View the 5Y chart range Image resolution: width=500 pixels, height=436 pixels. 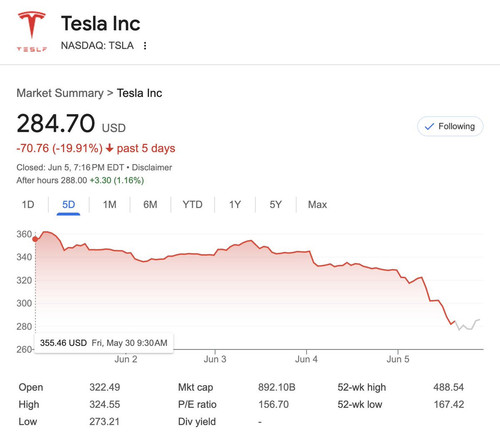pos(276,204)
